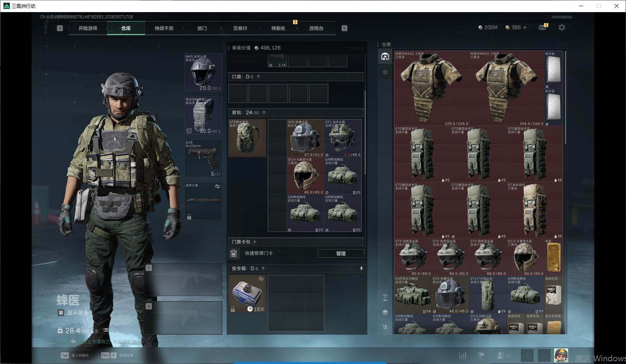Screen dimensions: 626x364
Task: Click the 管理 button
Action: 341,253
